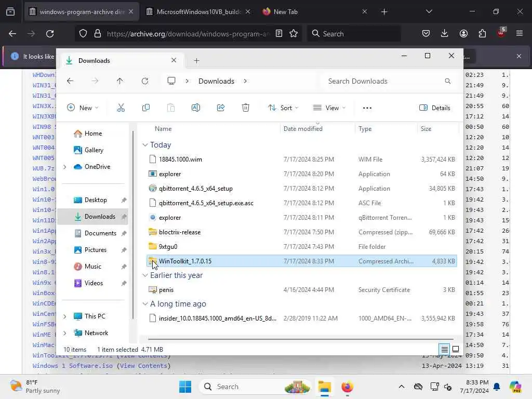
Task: Select the bloctrix-release zip file
Action: [x=302, y=232]
